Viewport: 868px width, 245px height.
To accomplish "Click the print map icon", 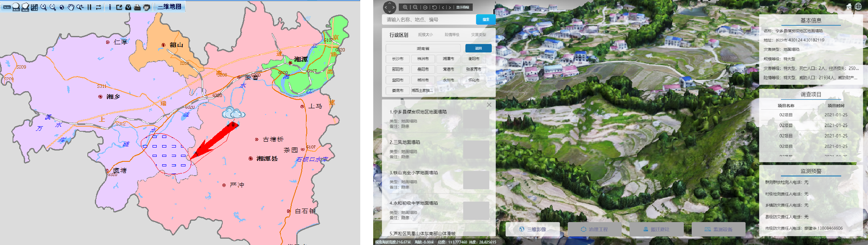I will [x=146, y=7].
